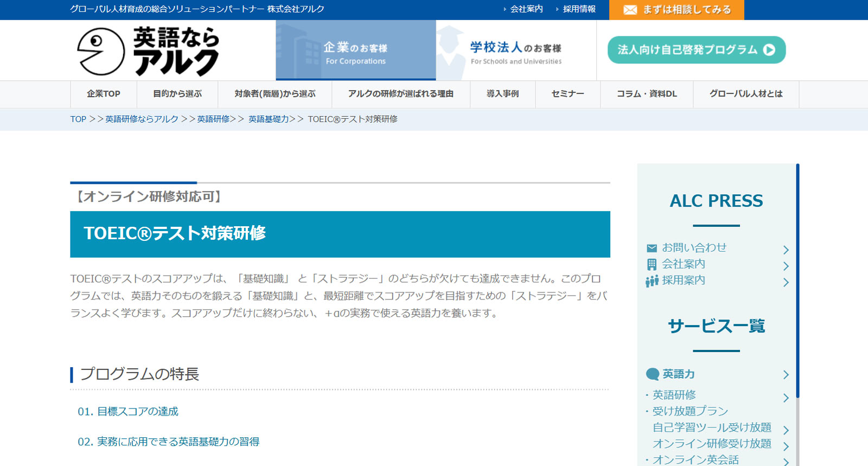
Task: Open the 導入事例 menu item
Action: (503, 94)
